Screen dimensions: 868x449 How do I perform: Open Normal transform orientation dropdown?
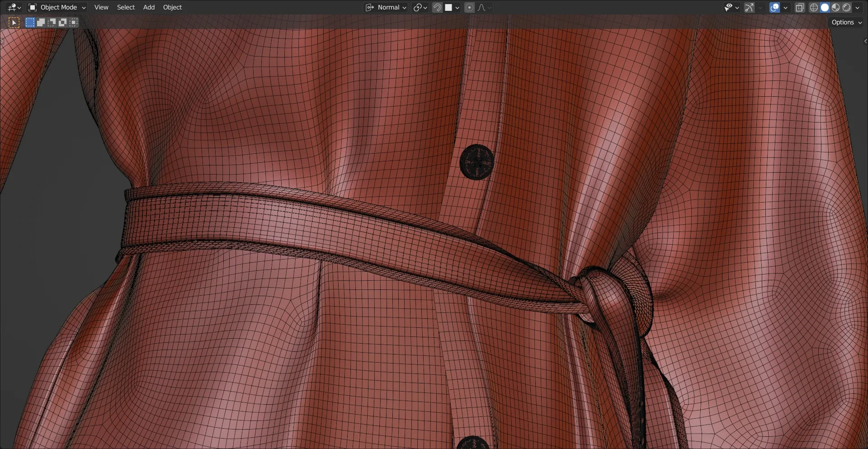point(386,7)
